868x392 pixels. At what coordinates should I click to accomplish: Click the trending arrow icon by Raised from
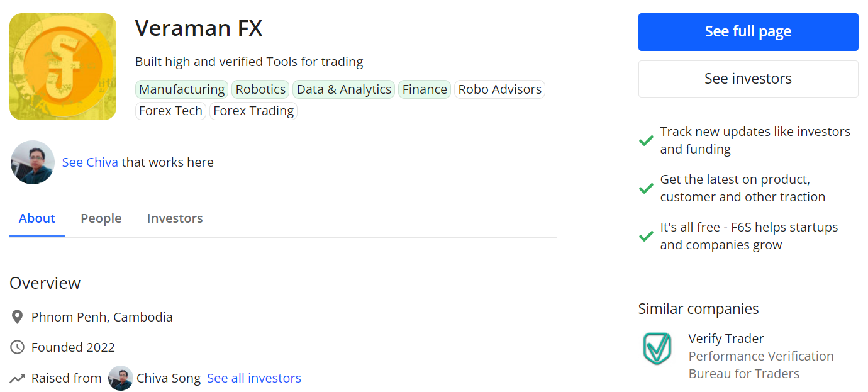18,378
